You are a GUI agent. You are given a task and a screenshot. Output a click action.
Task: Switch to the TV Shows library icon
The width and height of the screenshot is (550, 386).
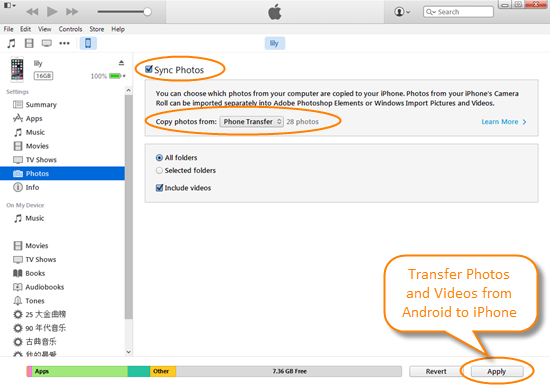[x=47, y=44]
